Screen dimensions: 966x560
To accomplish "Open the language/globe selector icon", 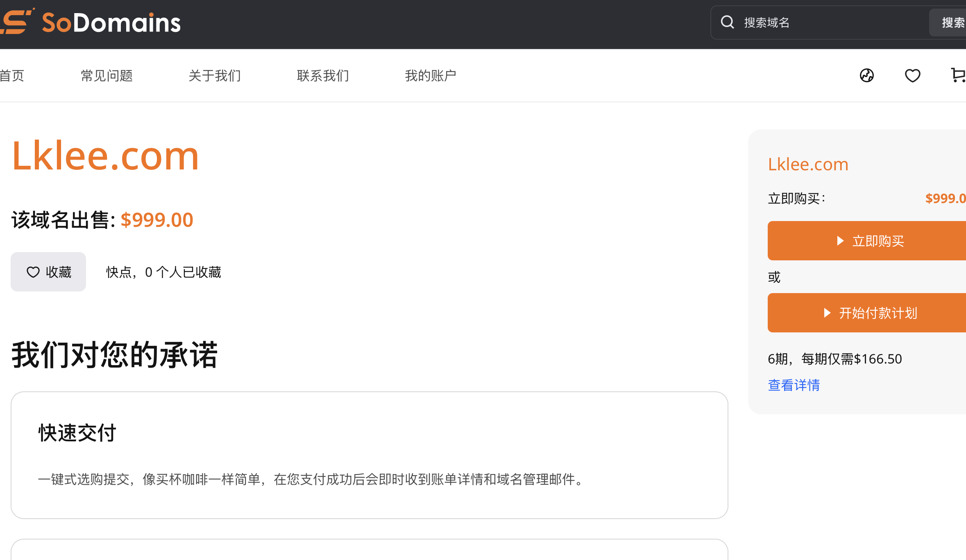I will [867, 75].
